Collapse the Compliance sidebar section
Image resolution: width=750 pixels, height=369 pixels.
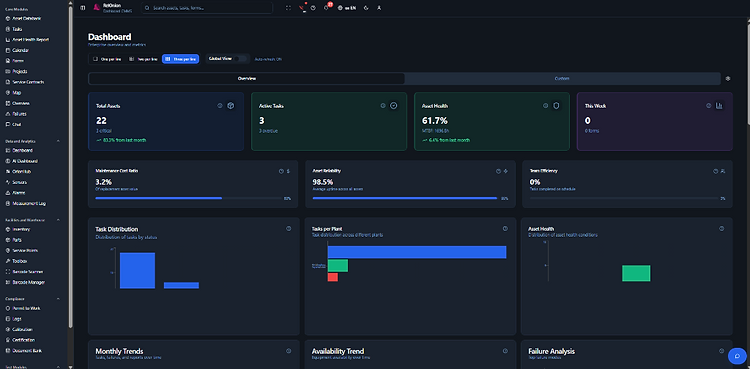[58, 299]
